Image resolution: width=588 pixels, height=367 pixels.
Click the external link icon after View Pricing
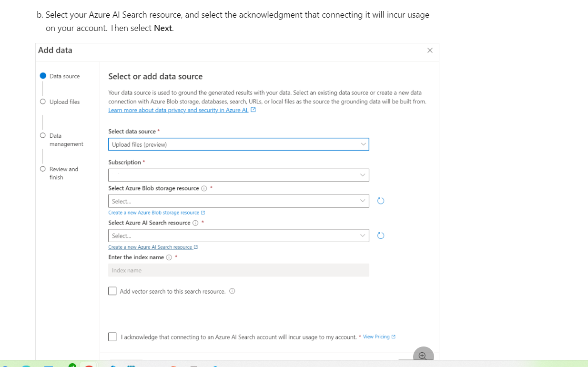394,336
